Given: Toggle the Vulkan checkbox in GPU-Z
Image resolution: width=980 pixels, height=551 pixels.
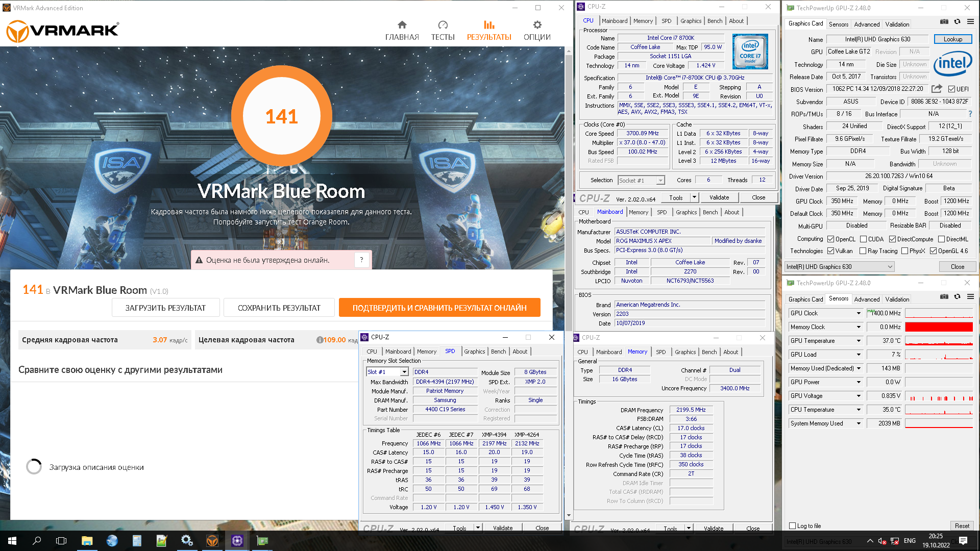Looking at the screenshot, I should coord(831,251).
